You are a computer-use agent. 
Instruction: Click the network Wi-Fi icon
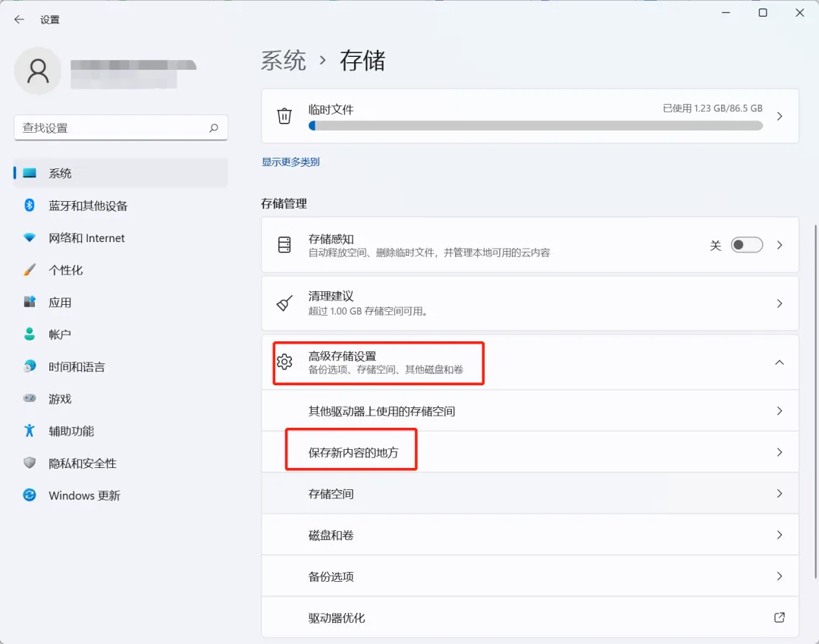click(x=30, y=237)
